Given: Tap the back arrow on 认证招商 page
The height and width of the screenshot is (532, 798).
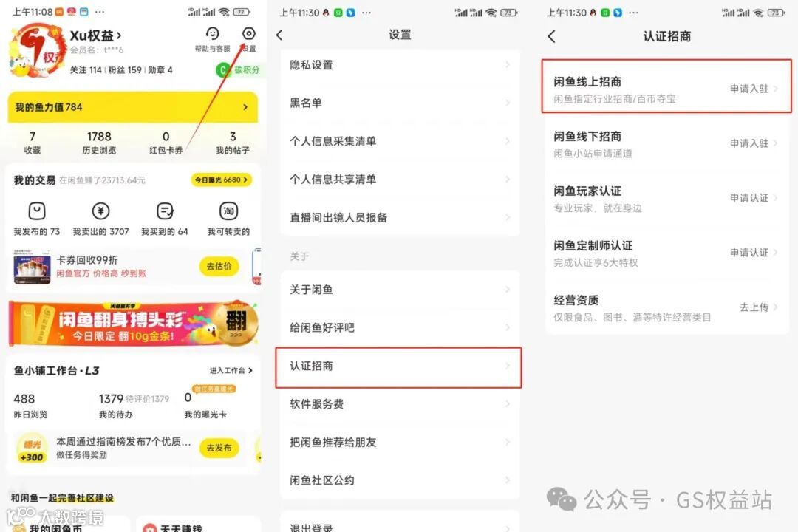Looking at the screenshot, I should tap(552, 36).
